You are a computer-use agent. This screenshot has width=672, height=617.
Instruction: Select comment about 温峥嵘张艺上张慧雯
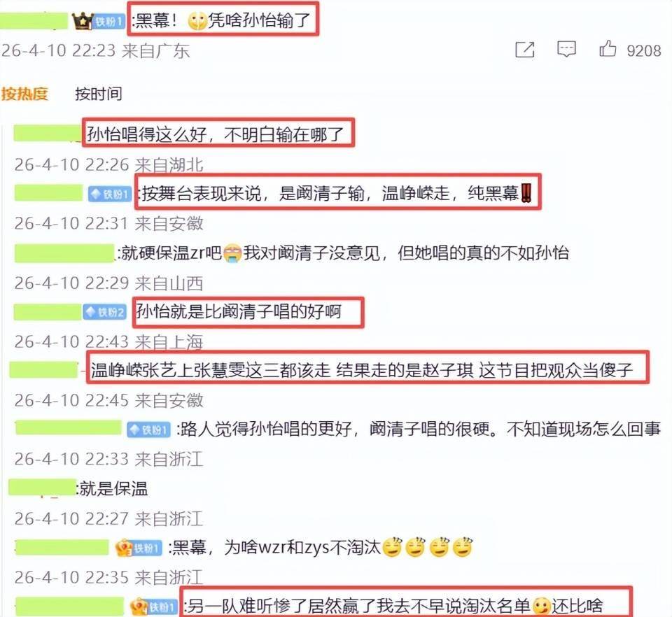[x=362, y=370]
